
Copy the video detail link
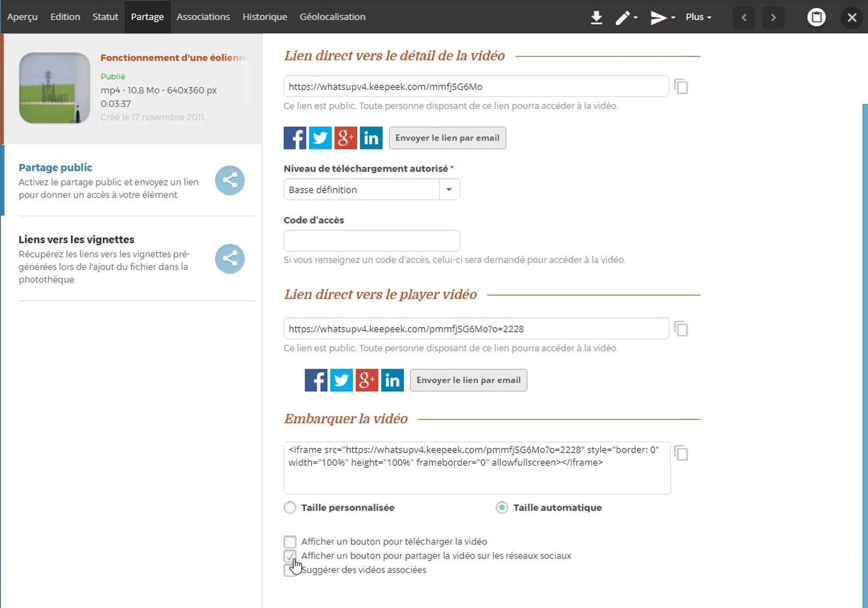point(681,86)
